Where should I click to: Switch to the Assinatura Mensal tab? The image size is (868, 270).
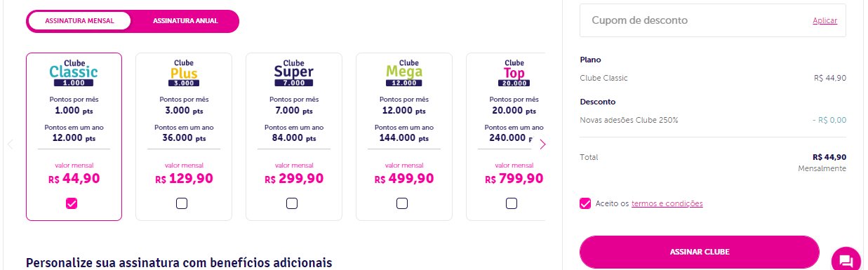(x=79, y=21)
